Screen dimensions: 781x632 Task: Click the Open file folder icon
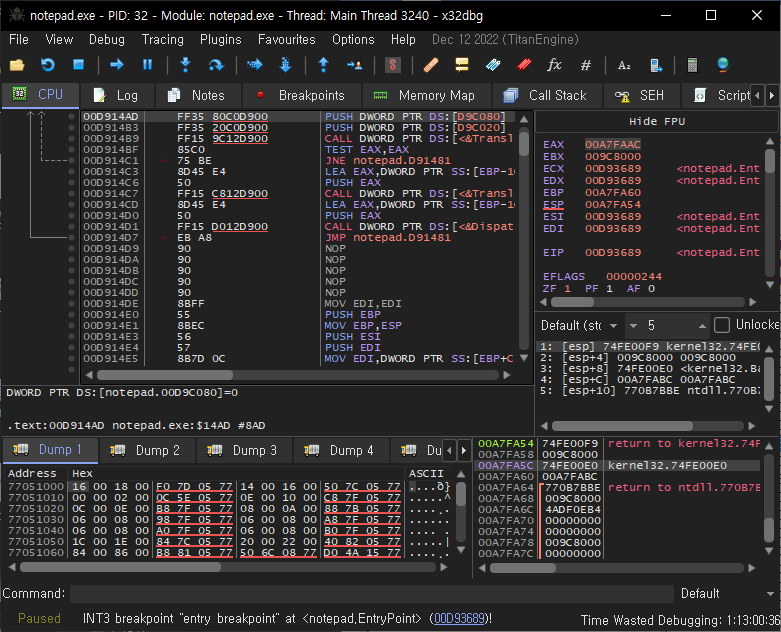(17, 65)
